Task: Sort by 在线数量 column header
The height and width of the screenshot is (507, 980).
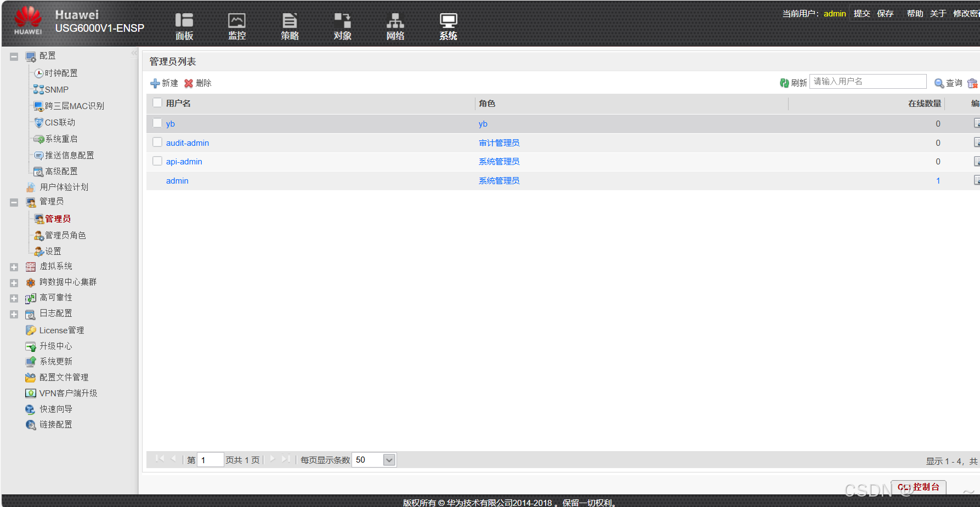Action: coord(924,103)
